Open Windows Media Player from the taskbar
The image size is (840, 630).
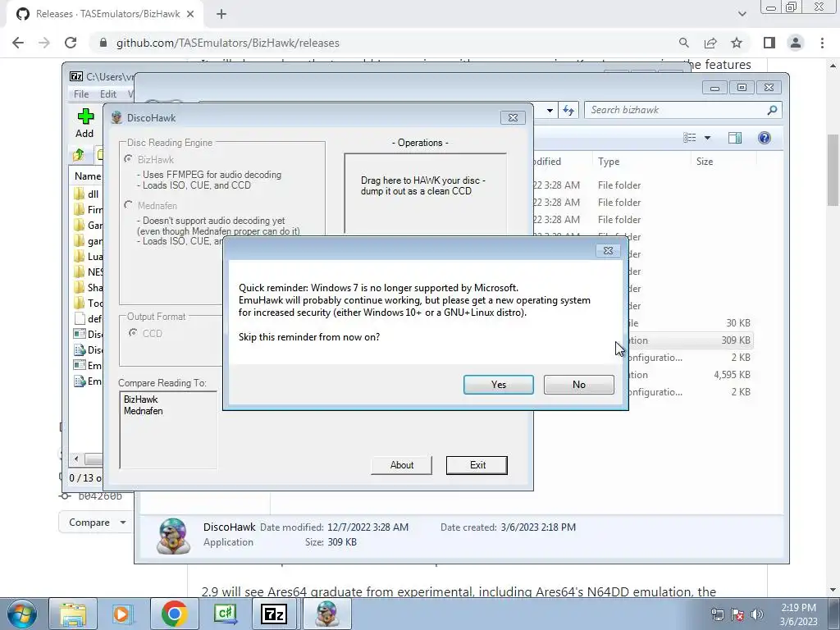(121, 614)
